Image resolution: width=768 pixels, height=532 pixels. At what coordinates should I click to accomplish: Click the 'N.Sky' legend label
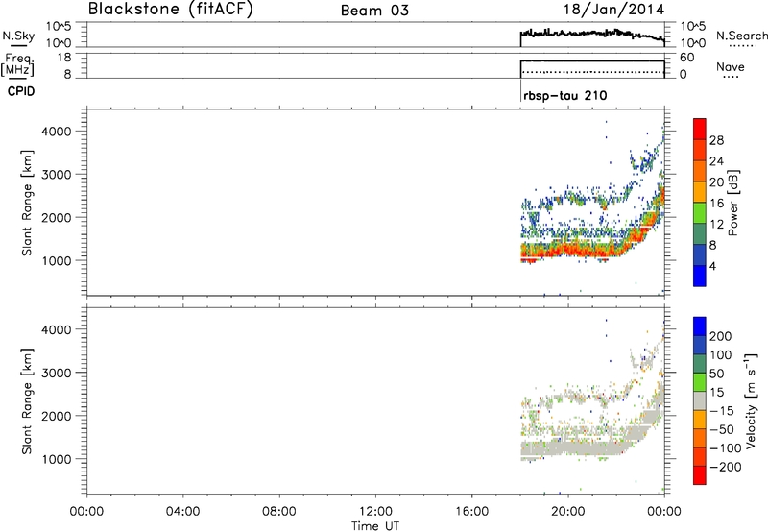click(x=18, y=36)
